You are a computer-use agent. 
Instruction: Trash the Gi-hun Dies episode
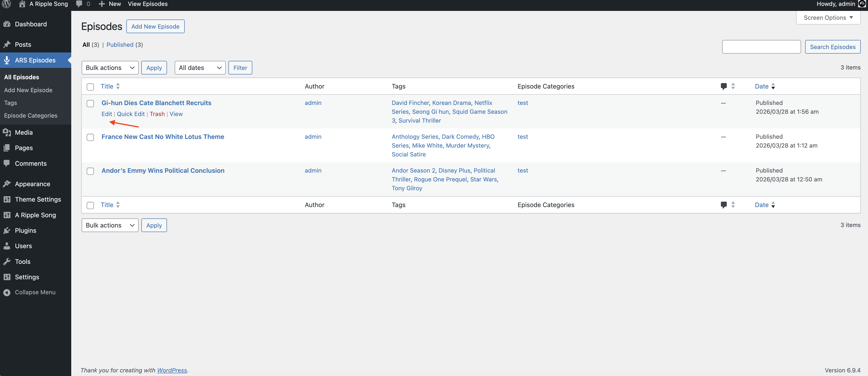157,114
